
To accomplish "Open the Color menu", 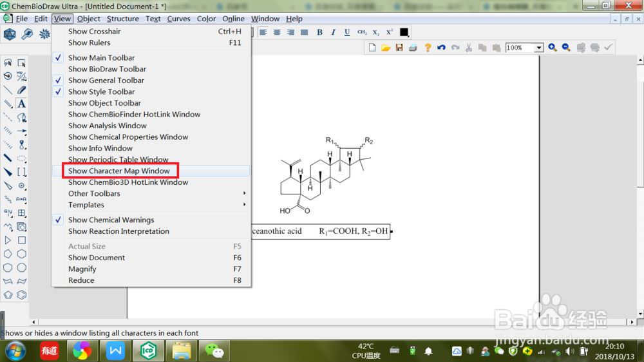I will click(206, 19).
